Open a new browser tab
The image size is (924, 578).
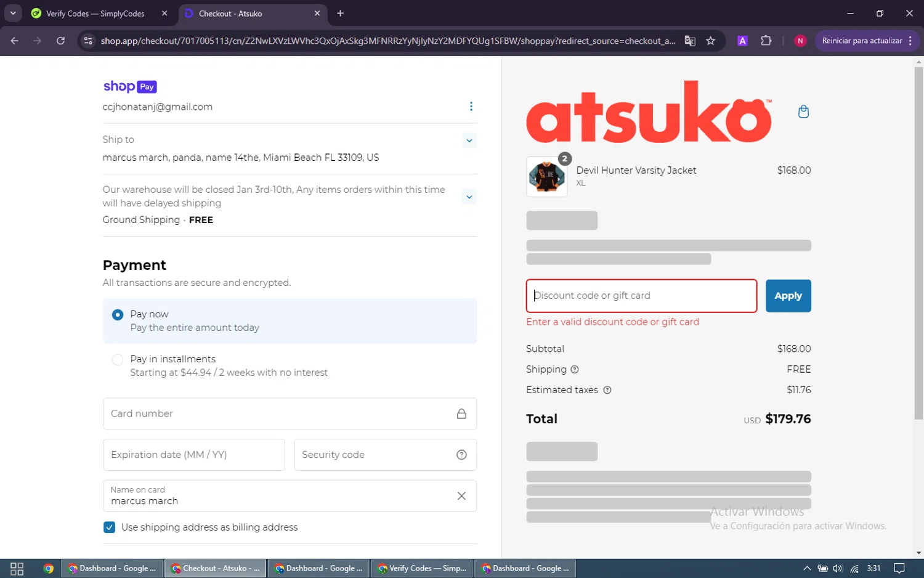(x=340, y=14)
